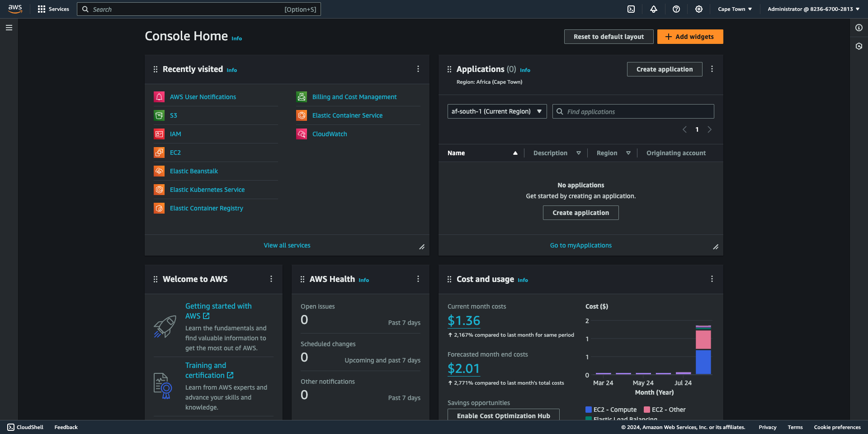Click the Elastic Beanstalk service icon
The image size is (868, 434).
[159, 171]
